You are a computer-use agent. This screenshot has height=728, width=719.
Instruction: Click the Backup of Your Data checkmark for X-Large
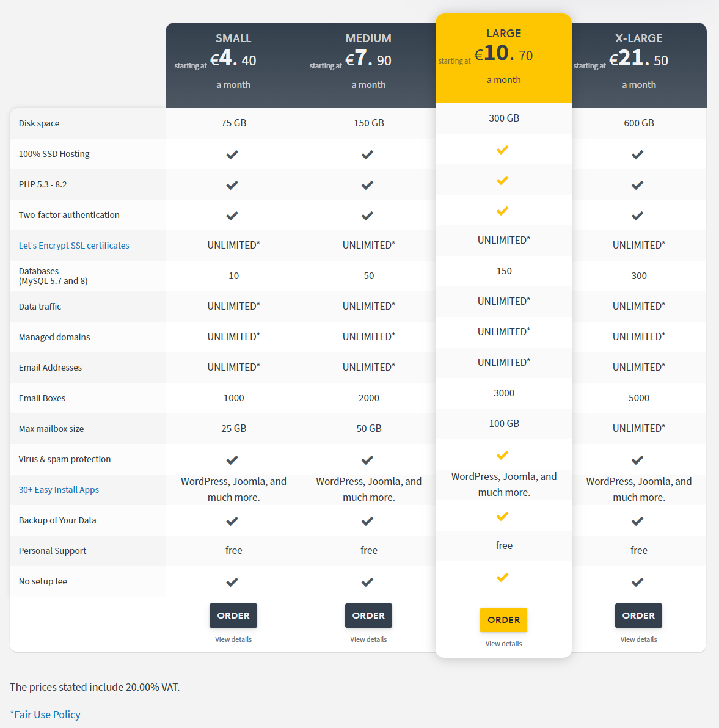point(638,522)
